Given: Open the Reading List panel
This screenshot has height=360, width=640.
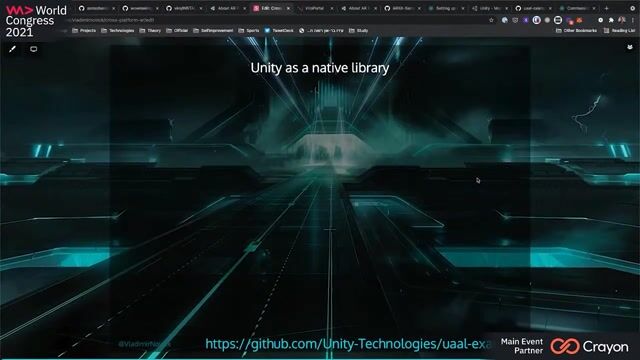Looking at the screenshot, I should [x=619, y=31].
